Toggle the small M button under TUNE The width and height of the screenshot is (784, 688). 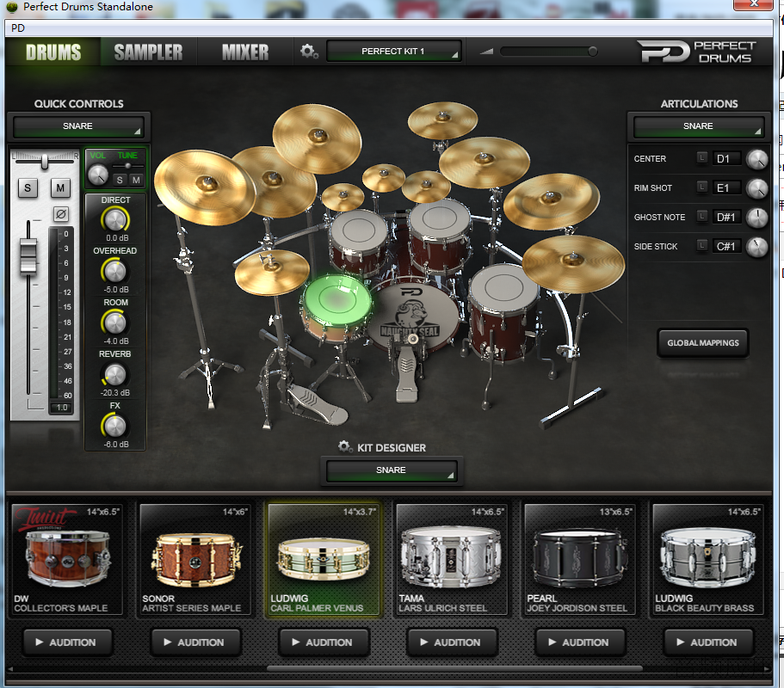tap(136, 180)
